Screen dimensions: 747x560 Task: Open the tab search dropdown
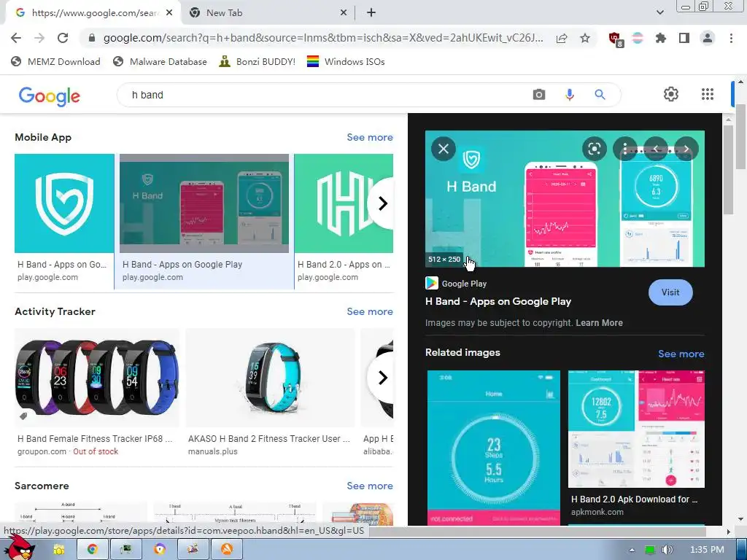659,12
